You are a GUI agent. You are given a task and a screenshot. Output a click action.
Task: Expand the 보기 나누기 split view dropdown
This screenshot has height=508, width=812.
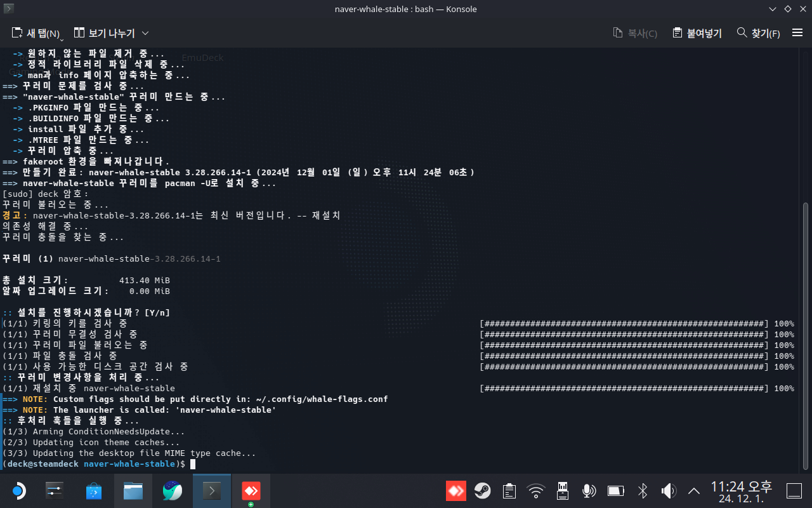(145, 33)
